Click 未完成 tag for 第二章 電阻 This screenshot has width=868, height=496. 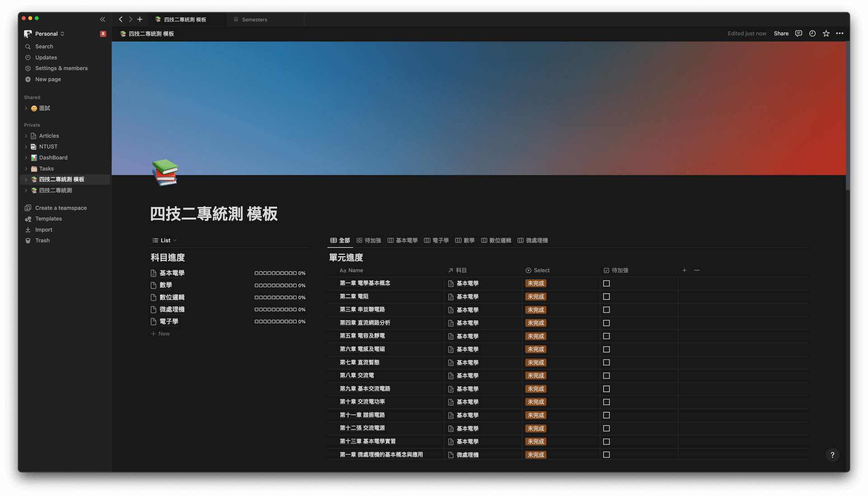[x=536, y=297]
